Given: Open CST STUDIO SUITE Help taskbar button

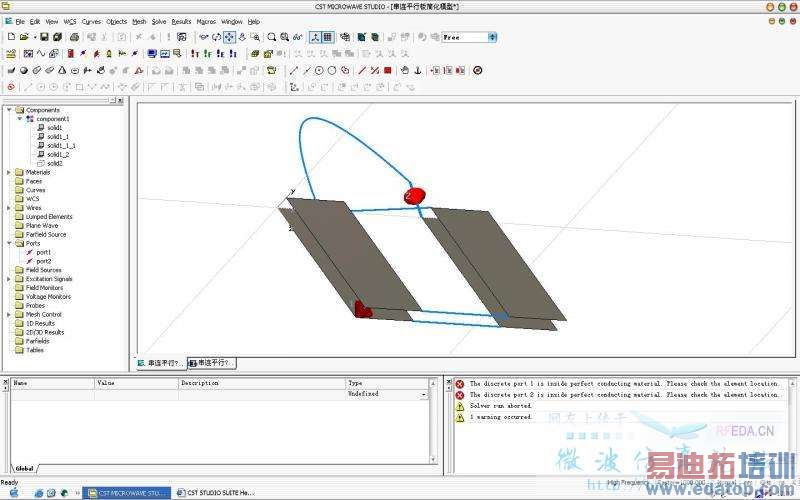Looking at the screenshot, I should click(215, 493).
